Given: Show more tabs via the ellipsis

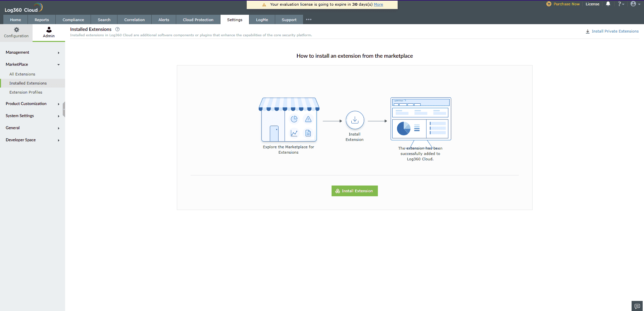Looking at the screenshot, I should [x=309, y=19].
